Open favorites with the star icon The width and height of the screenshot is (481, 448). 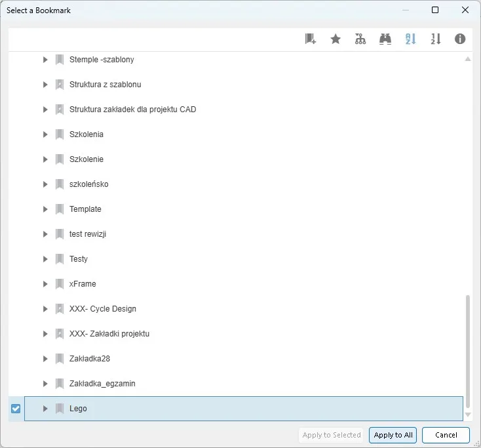click(336, 39)
